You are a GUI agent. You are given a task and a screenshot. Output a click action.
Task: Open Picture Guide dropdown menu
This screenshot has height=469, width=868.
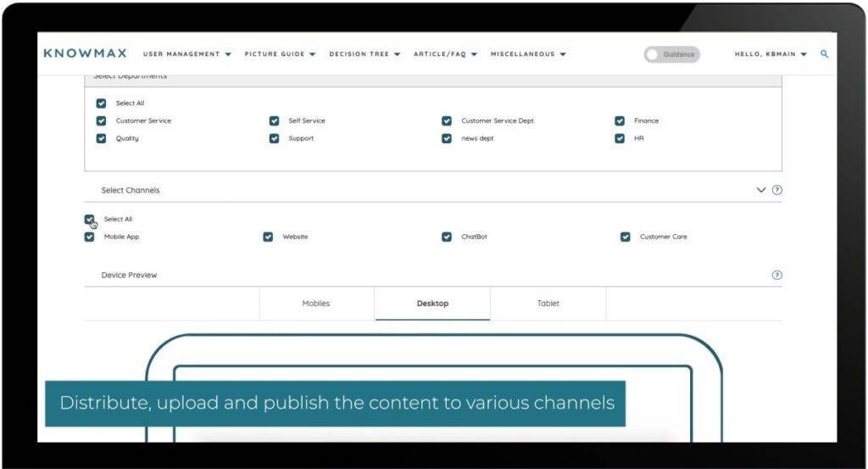[280, 54]
